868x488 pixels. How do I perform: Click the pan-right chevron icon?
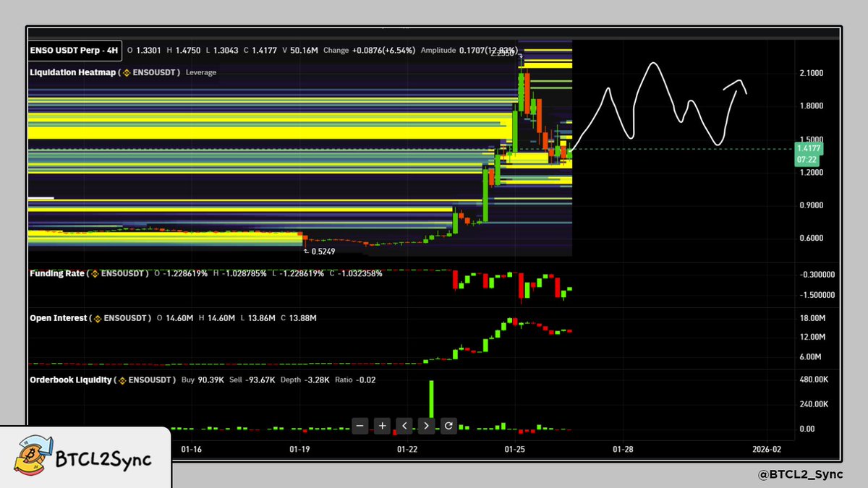point(427,426)
